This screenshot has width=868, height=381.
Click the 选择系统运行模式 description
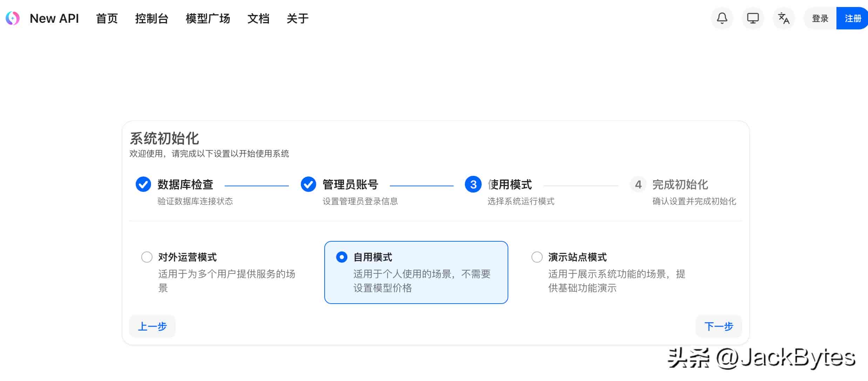[x=521, y=201]
